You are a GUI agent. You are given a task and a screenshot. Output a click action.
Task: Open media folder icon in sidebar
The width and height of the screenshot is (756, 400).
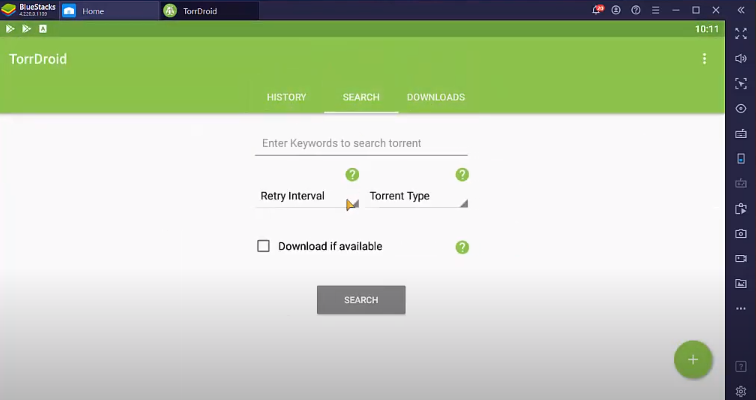point(741,283)
